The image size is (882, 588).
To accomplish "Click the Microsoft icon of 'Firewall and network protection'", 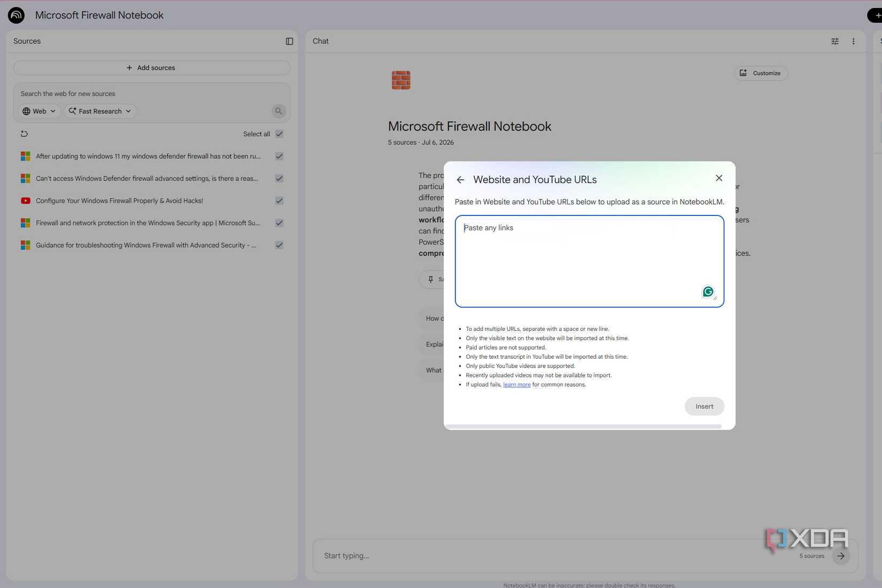I will [x=25, y=223].
